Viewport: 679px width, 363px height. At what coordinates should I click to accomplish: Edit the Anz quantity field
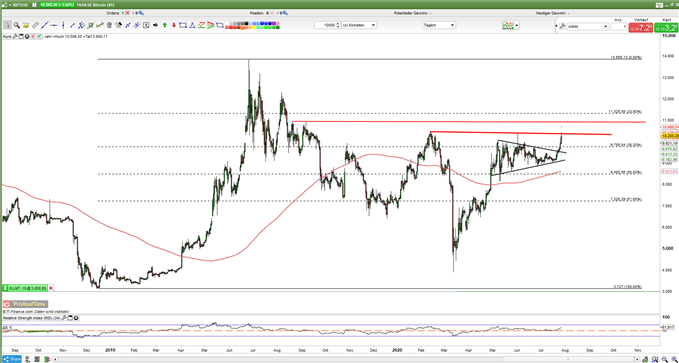tap(619, 26)
